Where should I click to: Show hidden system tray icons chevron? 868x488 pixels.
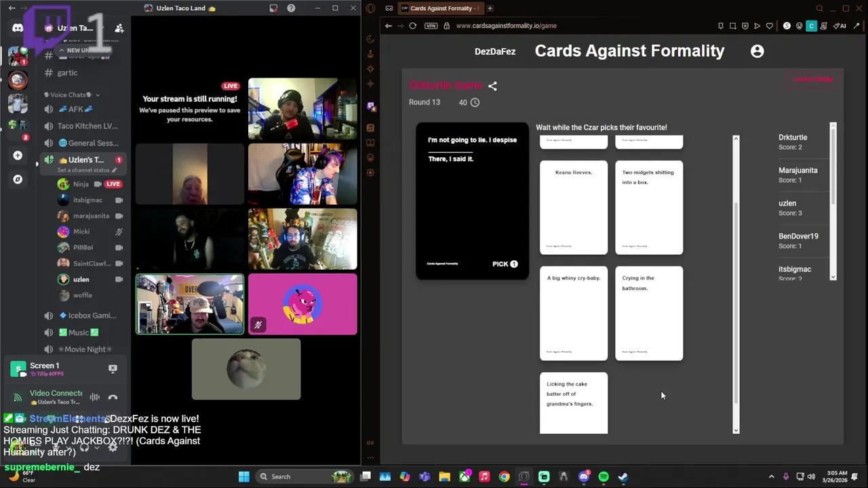771,476
